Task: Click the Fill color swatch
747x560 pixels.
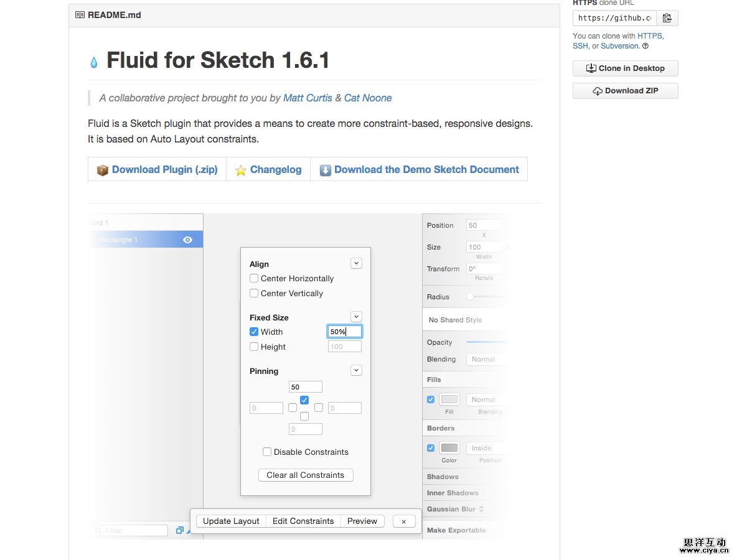Action: [x=449, y=399]
